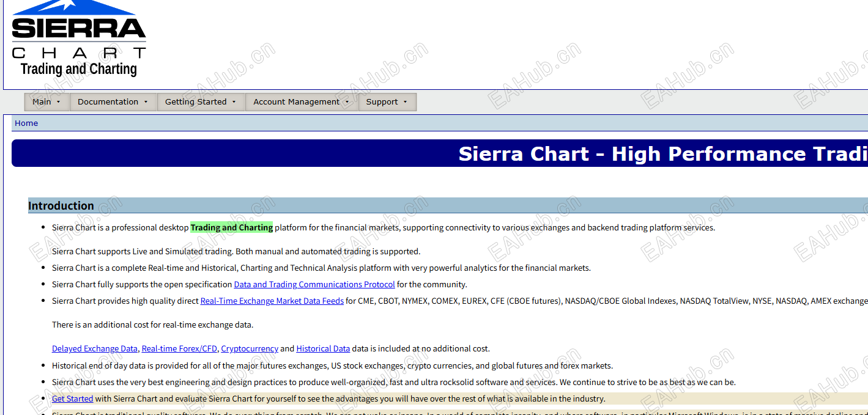Image resolution: width=868 pixels, height=415 pixels.
Task: Open the Support menu
Action: (387, 102)
